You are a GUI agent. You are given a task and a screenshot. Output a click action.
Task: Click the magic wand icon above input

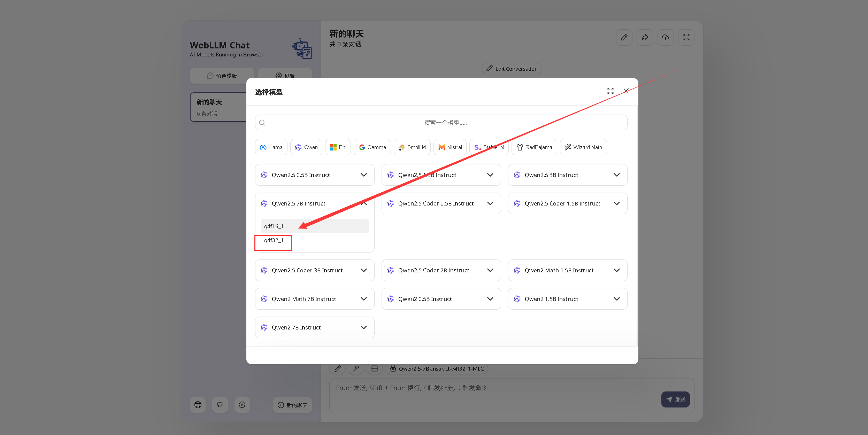point(356,368)
